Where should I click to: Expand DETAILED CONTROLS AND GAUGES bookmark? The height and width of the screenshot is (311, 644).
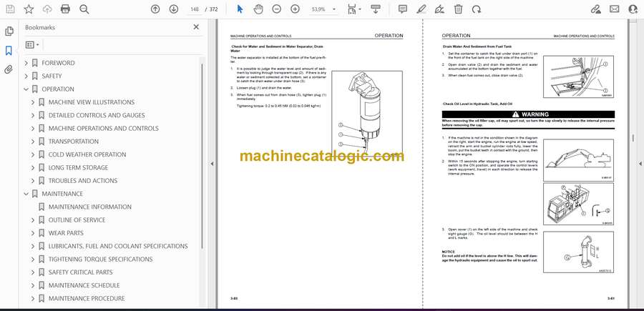click(x=33, y=115)
